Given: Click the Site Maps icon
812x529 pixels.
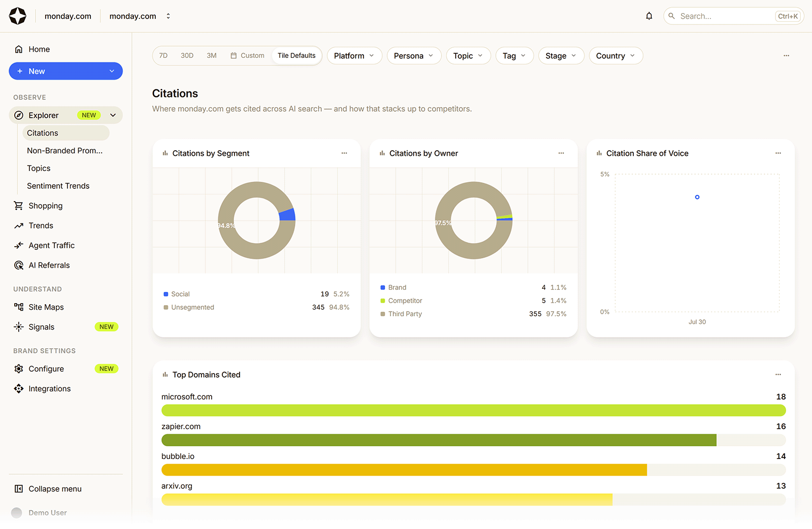Looking at the screenshot, I should pos(19,307).
